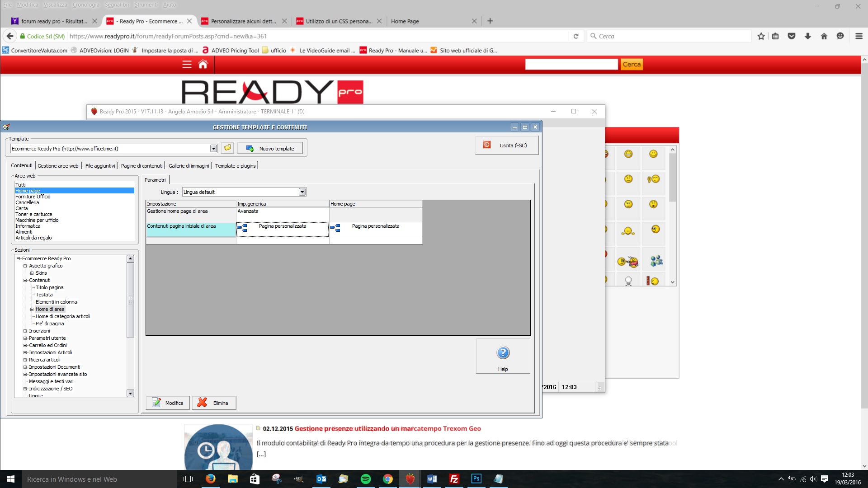Open the forum hamburger menu icon

(x=187, y=64)
